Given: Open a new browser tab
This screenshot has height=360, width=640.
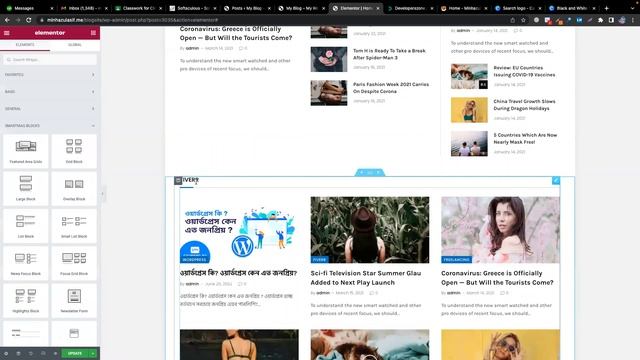Looking at the screenshot, I should (607, 8).
